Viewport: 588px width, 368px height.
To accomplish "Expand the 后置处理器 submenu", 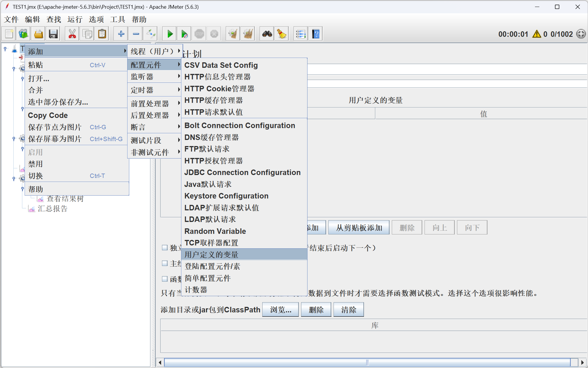I will click(155, 115).
